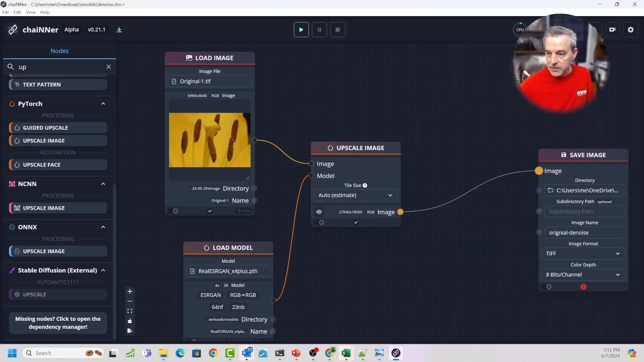Toggle canvas interactivity lock
Image resolution: width=644 pixels, height=362 pixels.
130,321
